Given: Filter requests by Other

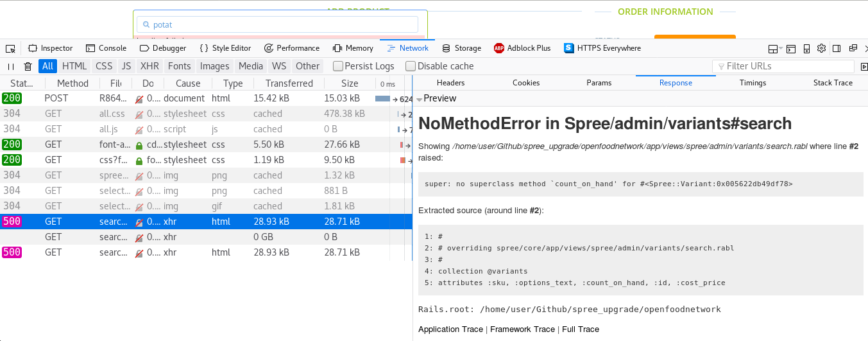Looking at the screenshot, I should (307, 66).
